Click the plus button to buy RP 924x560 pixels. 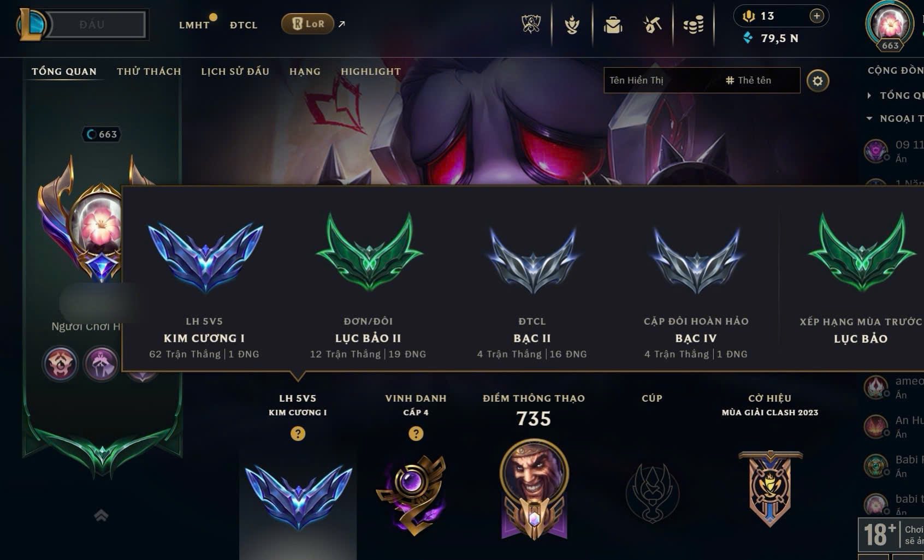[816, 16]
